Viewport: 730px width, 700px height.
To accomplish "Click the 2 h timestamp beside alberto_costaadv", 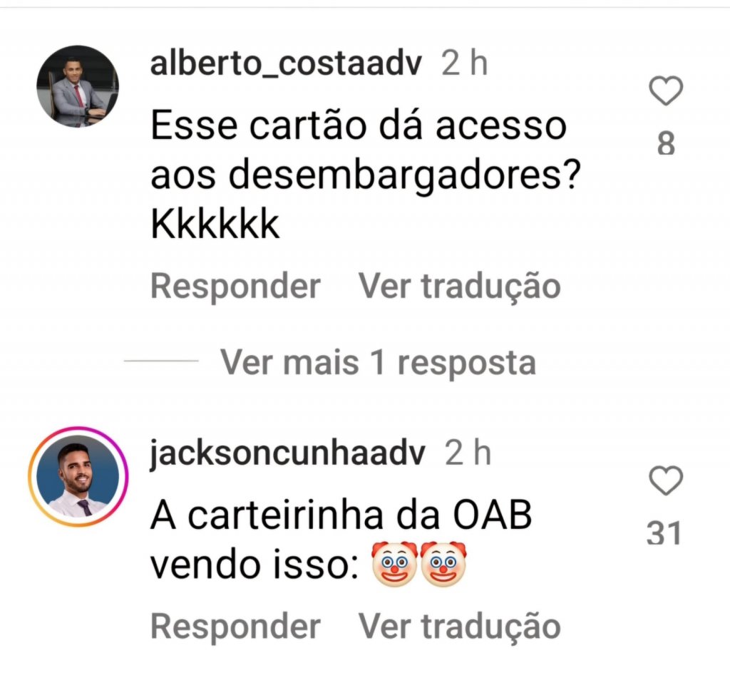I will [464, 63].
